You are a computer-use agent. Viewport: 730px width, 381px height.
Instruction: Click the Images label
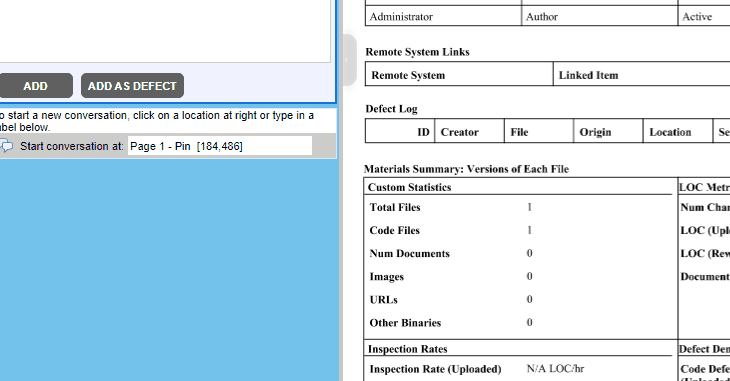point(386,277)
